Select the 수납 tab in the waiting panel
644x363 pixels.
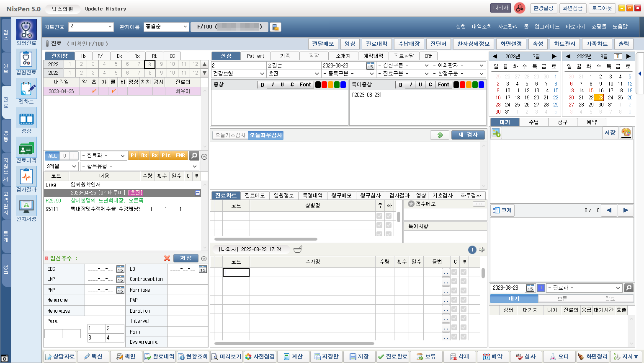coord(533,122)
